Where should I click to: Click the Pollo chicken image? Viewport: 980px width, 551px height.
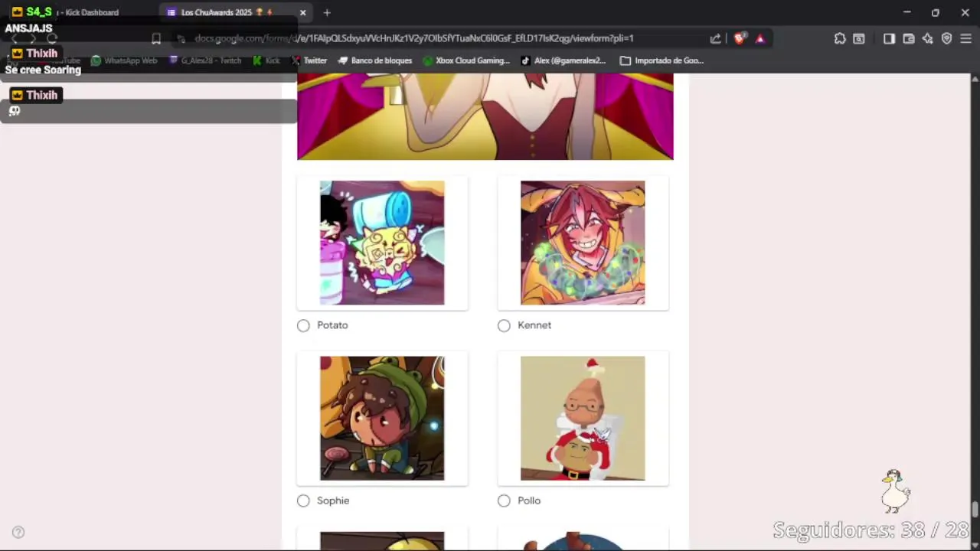click(583, 418)
